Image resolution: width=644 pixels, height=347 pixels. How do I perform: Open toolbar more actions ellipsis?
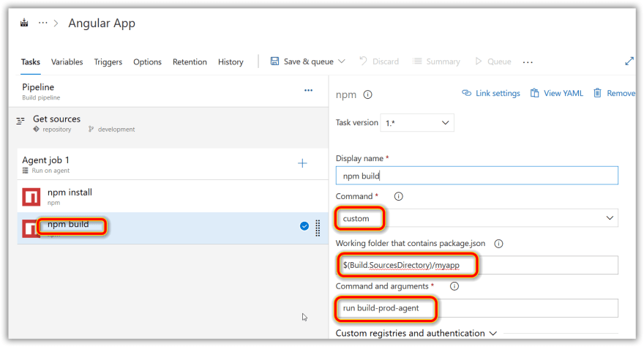coord(528,62)
